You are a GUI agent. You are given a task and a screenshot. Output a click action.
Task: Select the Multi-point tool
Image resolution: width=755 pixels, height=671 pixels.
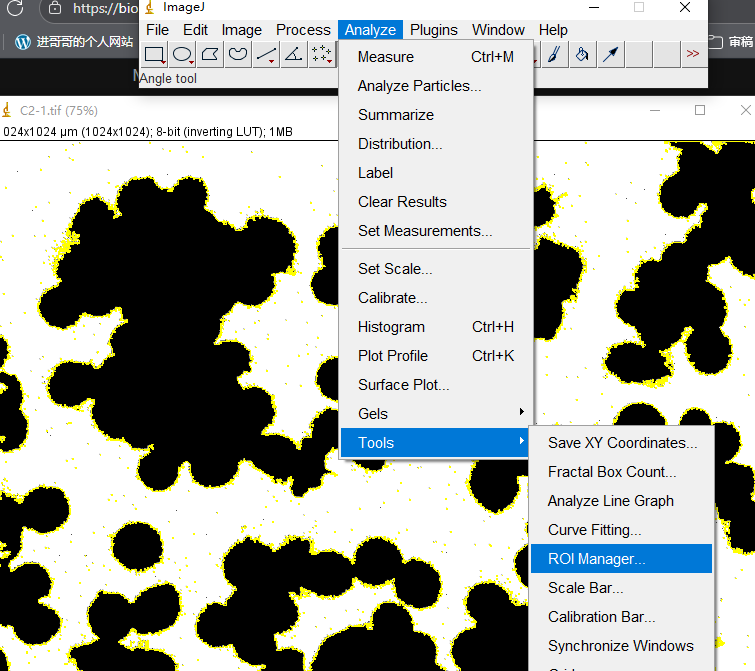tap(321, 54)
